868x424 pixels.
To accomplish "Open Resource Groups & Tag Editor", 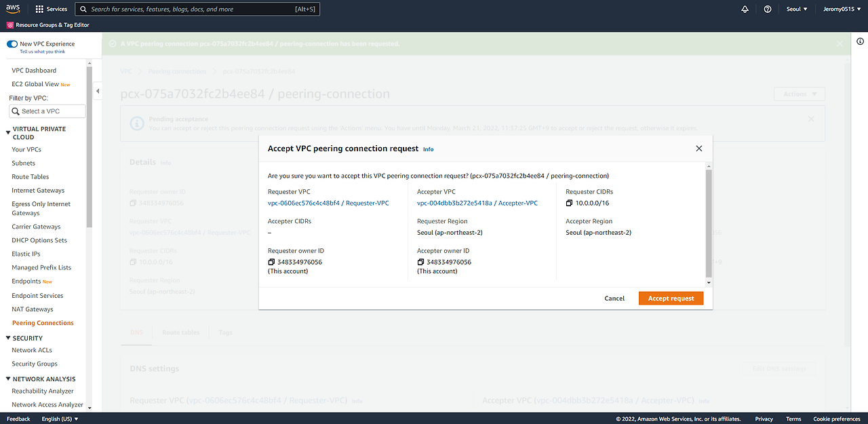I will point(47,25).
